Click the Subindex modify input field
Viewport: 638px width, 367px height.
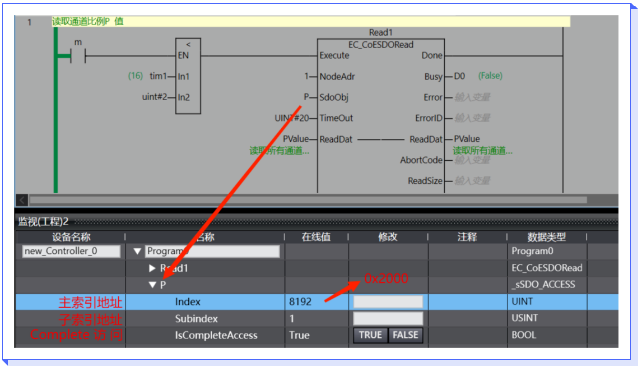388,319
